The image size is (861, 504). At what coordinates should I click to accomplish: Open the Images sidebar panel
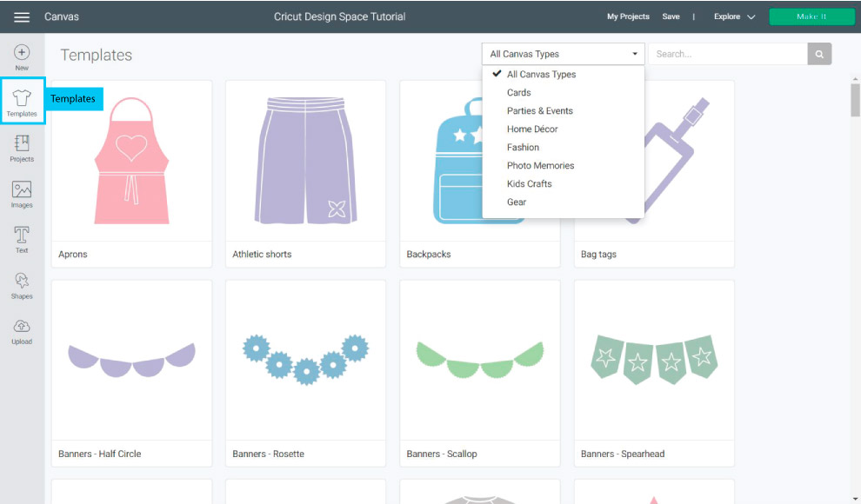(x=22, y=195)
